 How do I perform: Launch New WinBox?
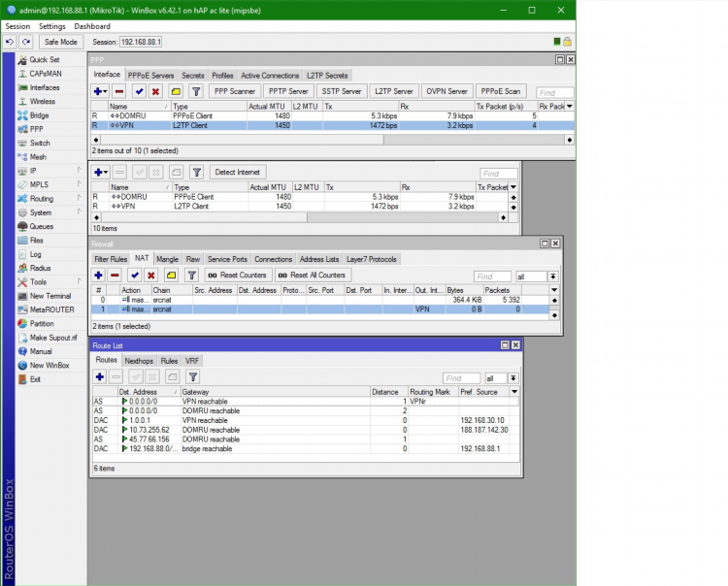[x=50, y=366]
